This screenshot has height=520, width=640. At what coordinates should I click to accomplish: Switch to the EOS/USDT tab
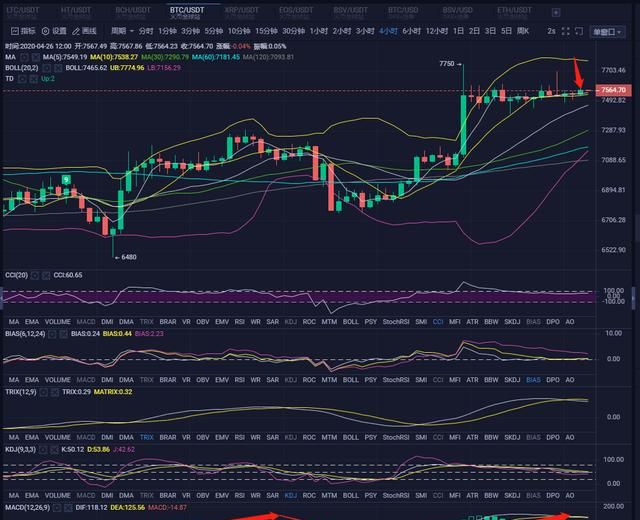point(296,12)
